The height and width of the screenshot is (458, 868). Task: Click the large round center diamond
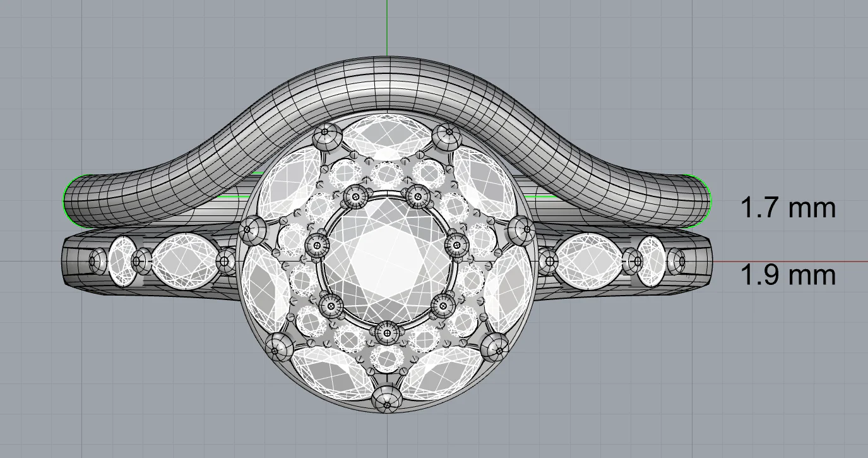pyautogui.click(x=387, y=262)
